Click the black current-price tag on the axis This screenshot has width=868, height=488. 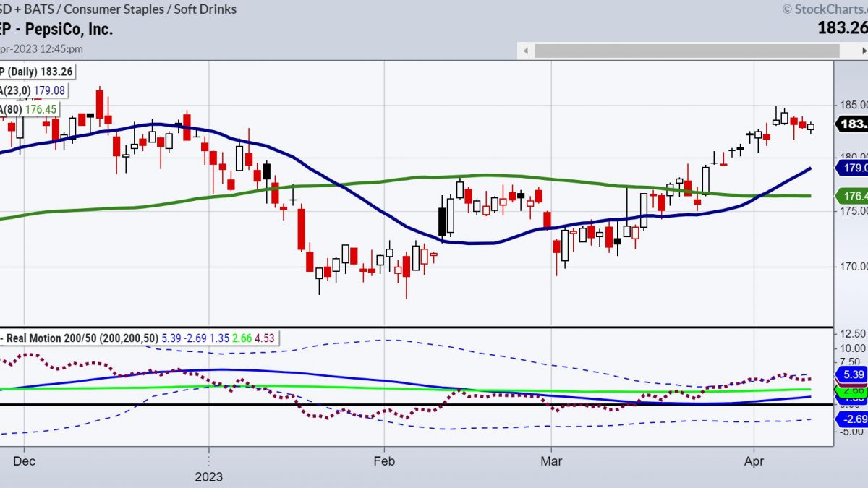[852, 124]
